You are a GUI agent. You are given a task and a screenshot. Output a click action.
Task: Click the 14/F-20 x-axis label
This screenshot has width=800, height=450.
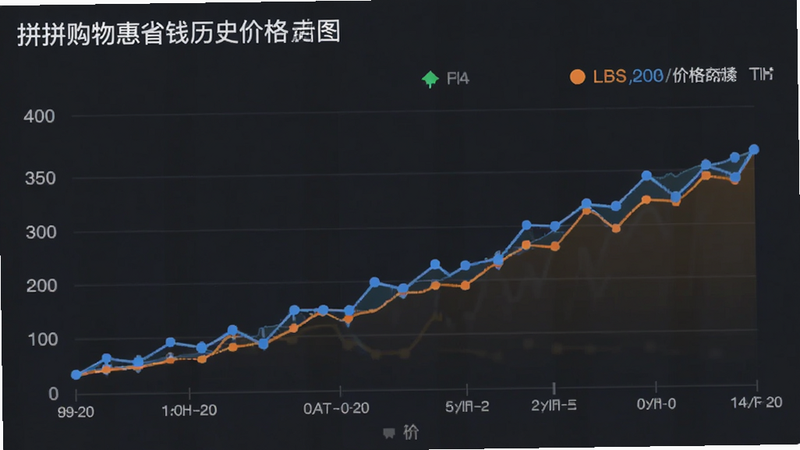tap(756, 403)
